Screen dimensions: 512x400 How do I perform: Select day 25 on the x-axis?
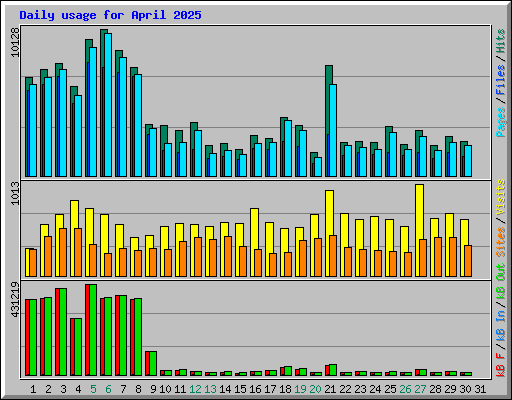390,389
